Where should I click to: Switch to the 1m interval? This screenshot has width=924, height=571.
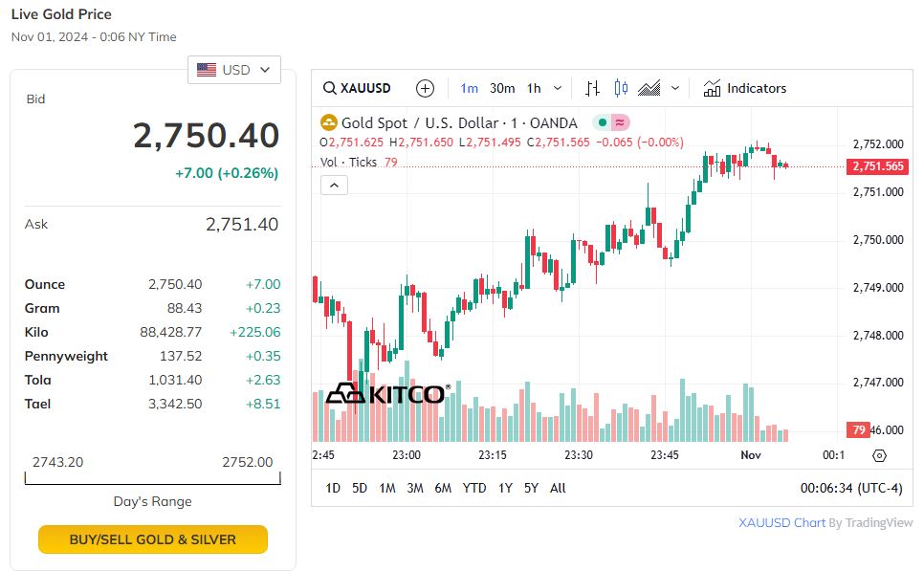click(469, 88)
